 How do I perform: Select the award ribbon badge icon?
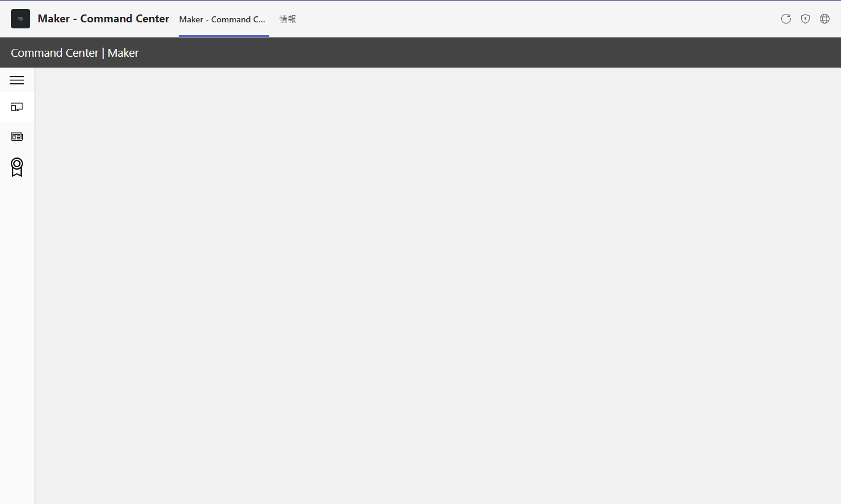coord(17,167)
